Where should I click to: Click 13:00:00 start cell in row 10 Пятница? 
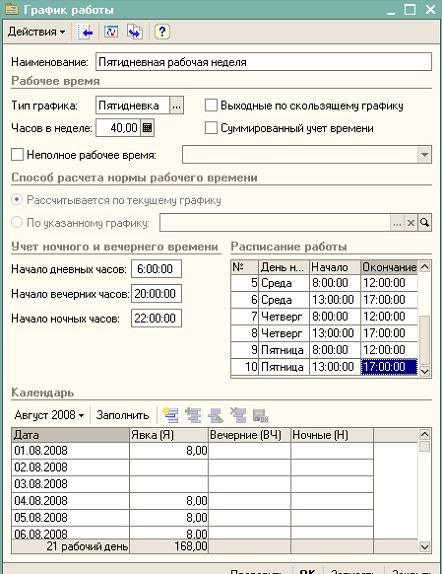[x=335, y=367]
